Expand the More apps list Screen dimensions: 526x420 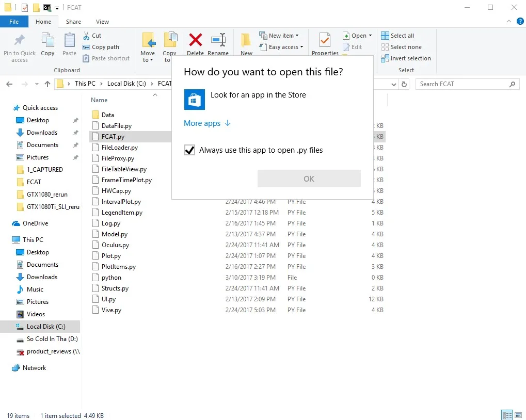coord(207,123)
